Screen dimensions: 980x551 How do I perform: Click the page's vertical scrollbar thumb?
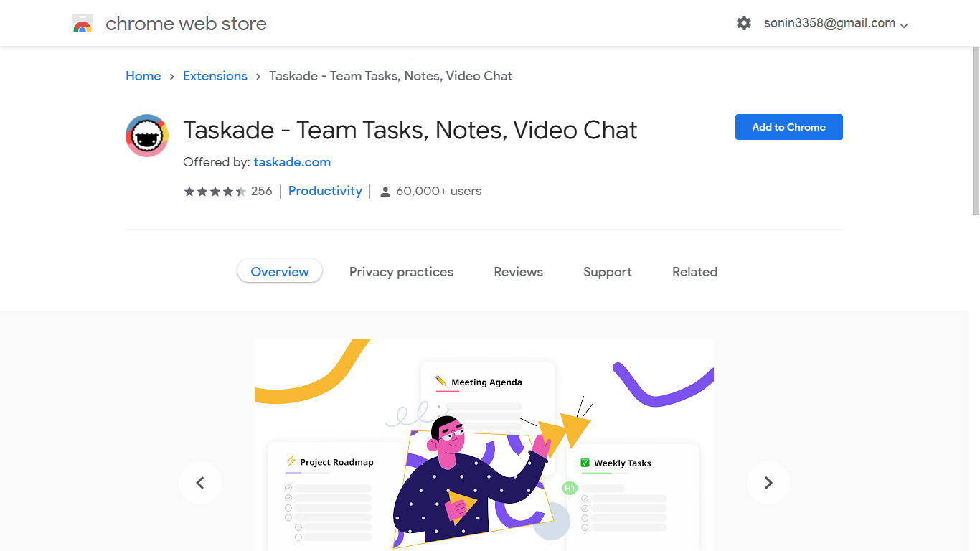coord(975,130)
